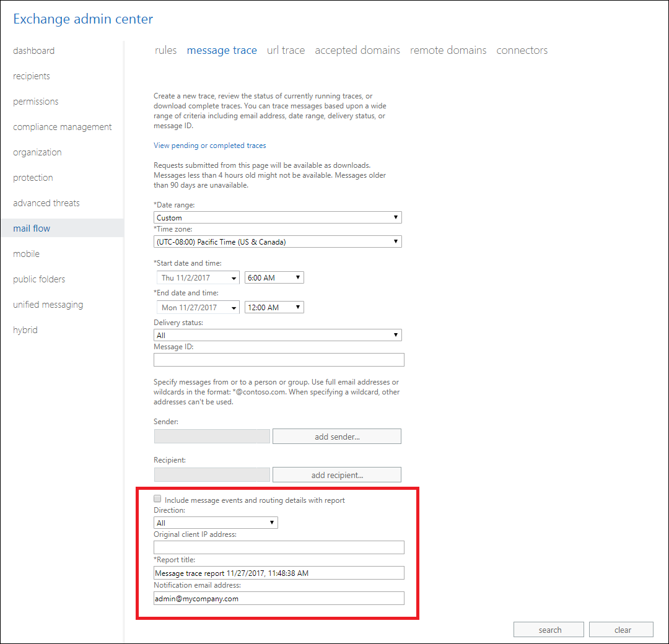
Task: Open the Date range dropdown
Action: click(278, 217)
